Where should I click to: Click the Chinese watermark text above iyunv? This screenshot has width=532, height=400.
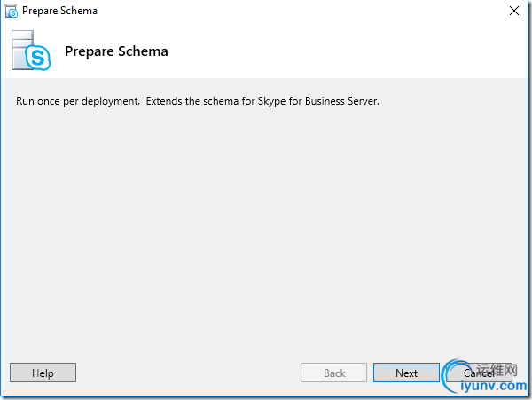pyautogui.click(x=503, y=366)
